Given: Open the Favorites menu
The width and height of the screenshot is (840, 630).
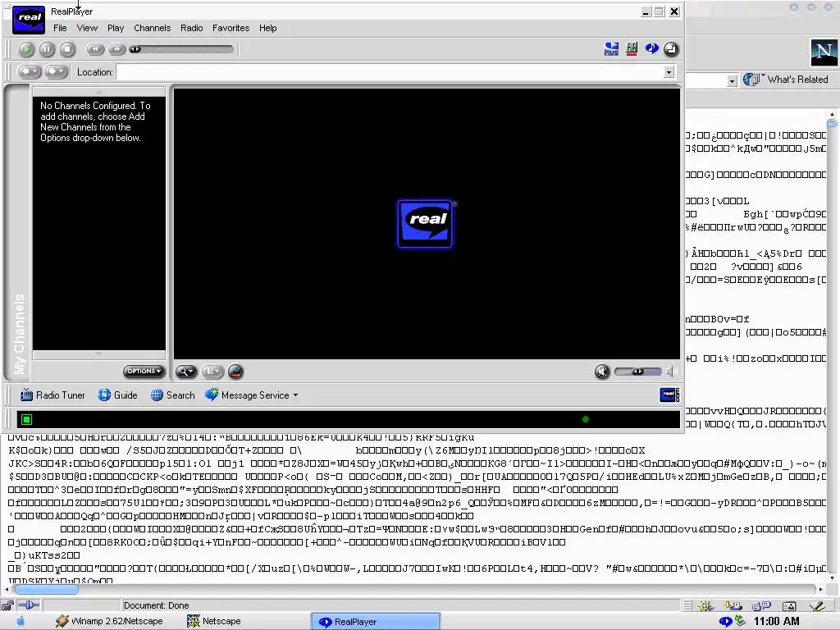Looking at the screenshot, I should pyautogui.click(x=231, y=28).
